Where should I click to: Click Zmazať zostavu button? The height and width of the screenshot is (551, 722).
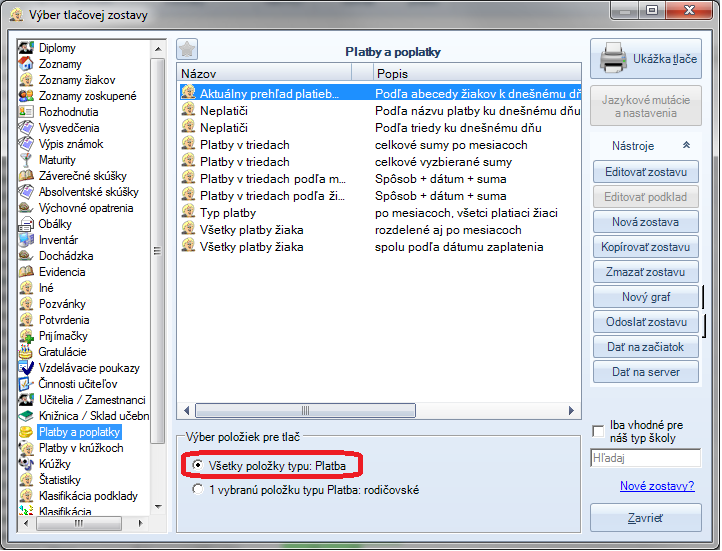[646, 272]
